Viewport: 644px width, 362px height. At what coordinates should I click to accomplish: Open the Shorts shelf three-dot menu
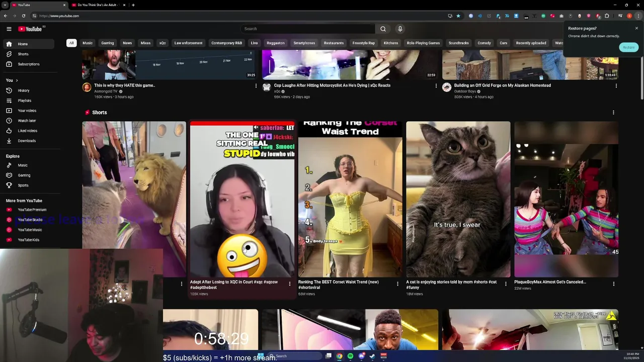(x=613, y=113)
